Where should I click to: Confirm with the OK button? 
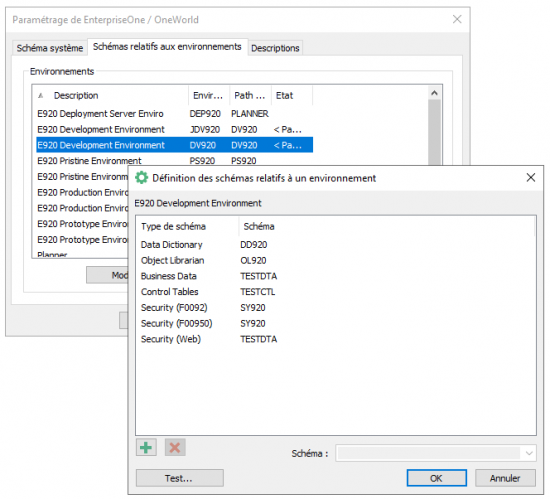(436, 478)
